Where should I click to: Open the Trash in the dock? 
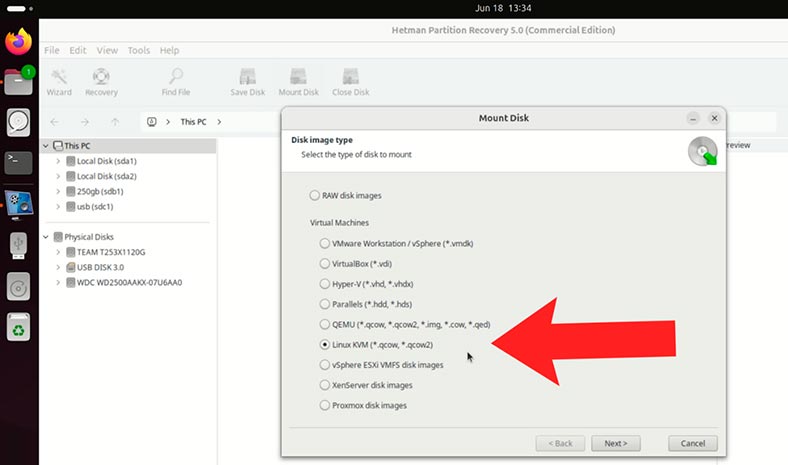click(x=19, y=327)
